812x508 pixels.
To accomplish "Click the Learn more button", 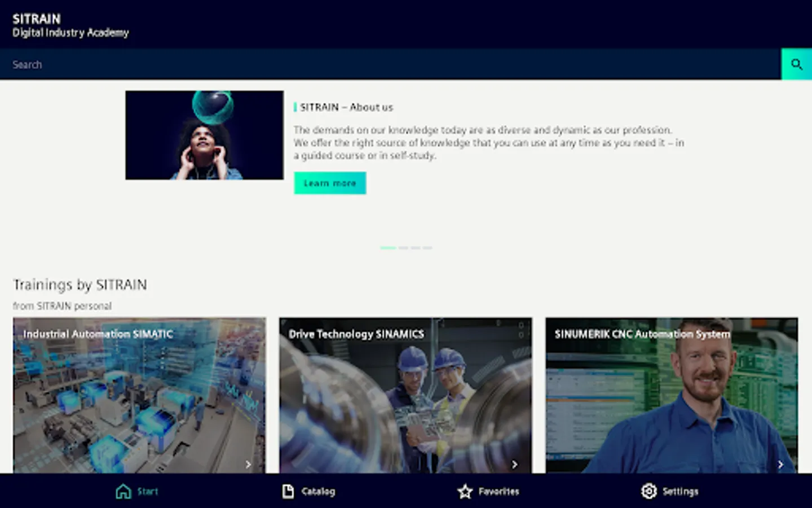I will click(x=330, y=183).
